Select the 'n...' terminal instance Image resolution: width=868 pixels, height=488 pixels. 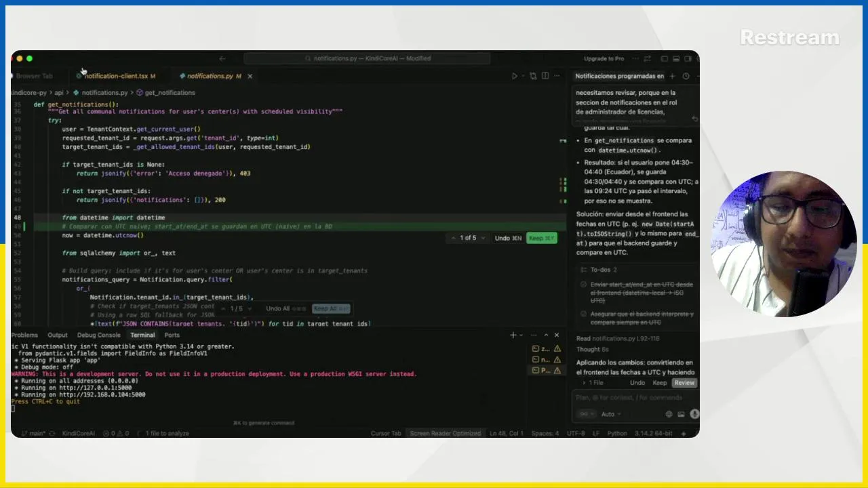pos(546,359)
